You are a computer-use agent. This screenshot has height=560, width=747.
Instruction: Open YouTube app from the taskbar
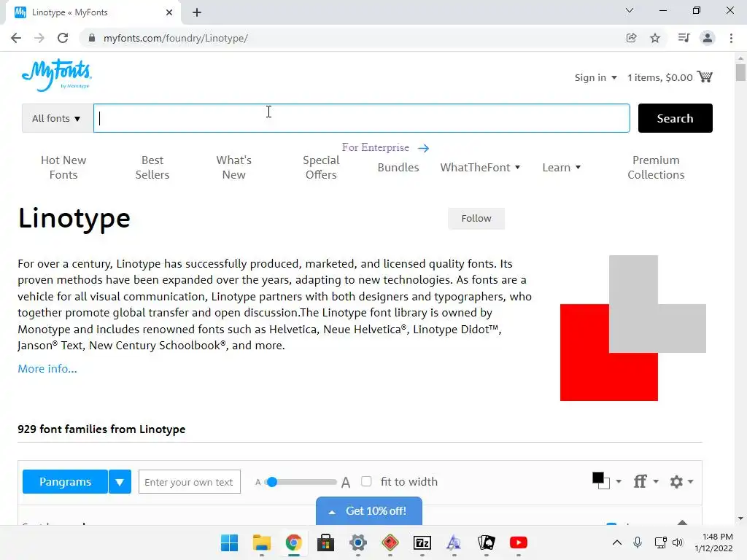pos(519,542)
